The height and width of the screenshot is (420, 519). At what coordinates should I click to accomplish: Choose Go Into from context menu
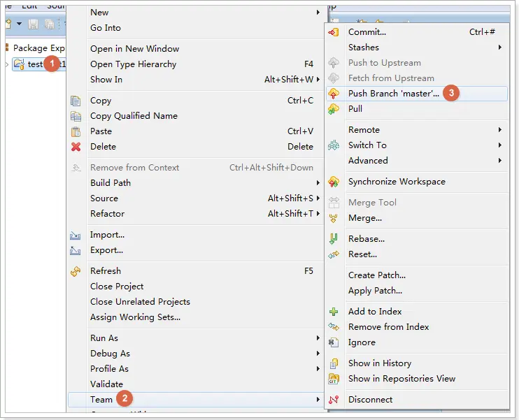click(x=196, y=28)
